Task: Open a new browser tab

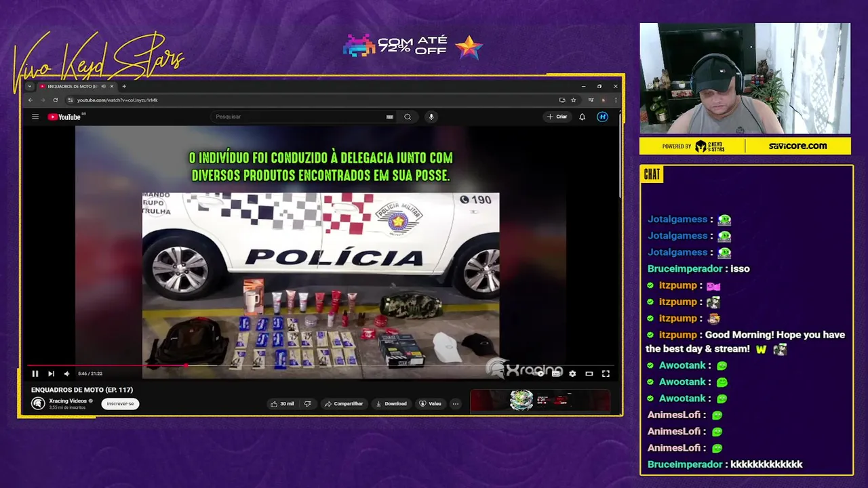Action: 124,86
